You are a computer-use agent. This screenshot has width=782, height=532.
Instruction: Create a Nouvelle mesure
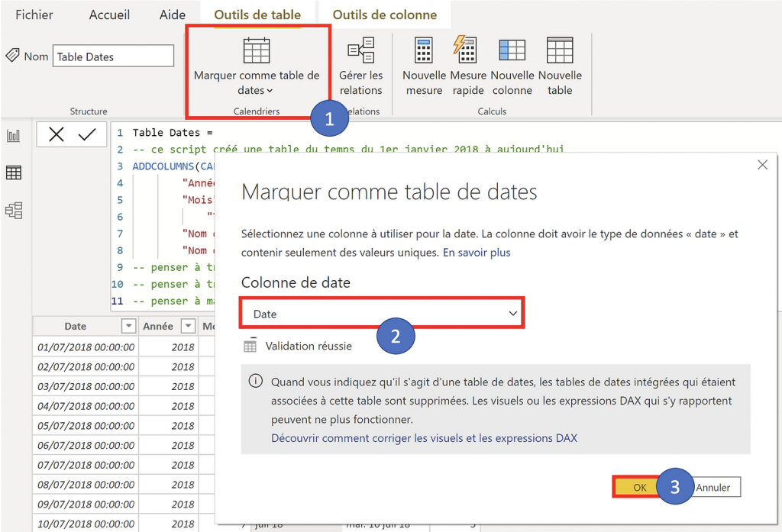pos(424,66)
